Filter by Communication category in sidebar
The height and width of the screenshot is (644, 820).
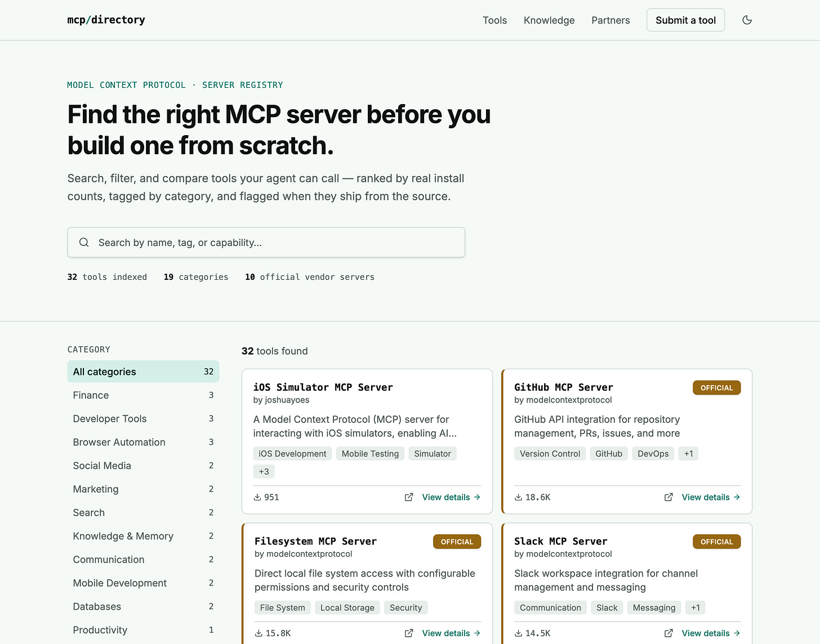pos(143,560)
